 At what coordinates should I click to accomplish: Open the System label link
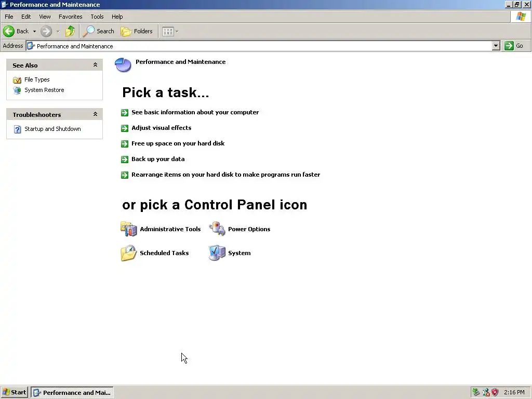(x=239, y=253)
